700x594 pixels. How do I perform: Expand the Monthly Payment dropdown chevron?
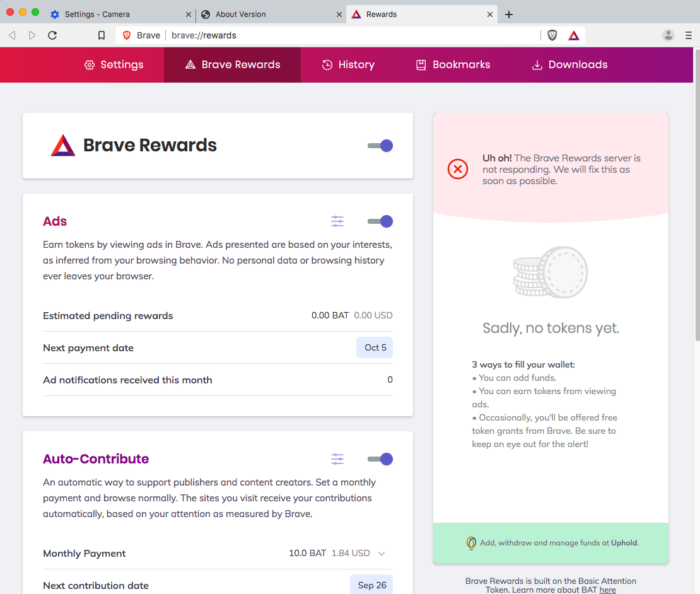click(382, 554)
